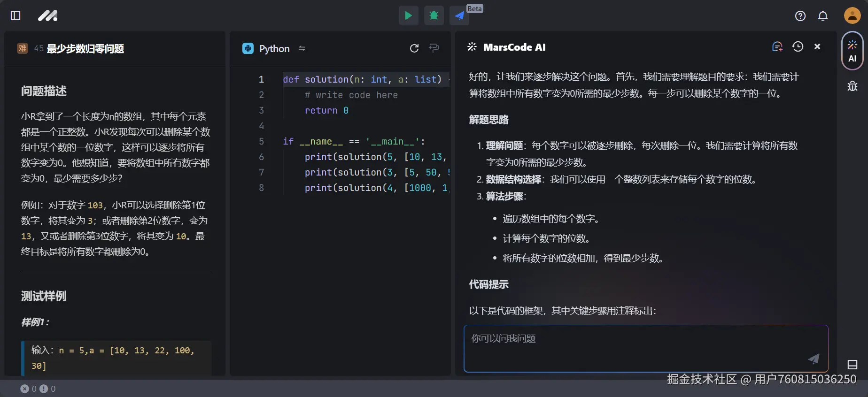Click the warnings count in status bar
This screenshot has height=397, width=868.
[x=47, y=389]
